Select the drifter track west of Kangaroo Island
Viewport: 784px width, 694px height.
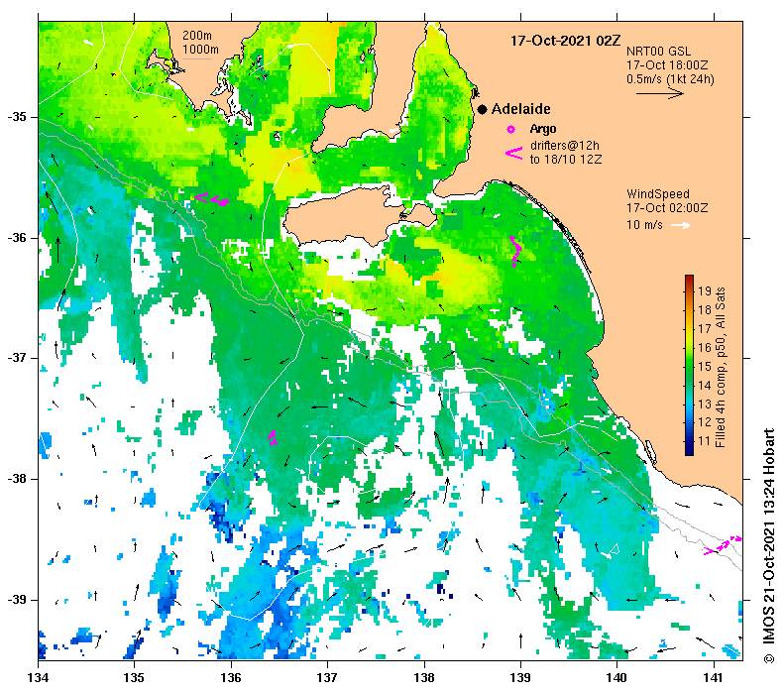[211, 199]
